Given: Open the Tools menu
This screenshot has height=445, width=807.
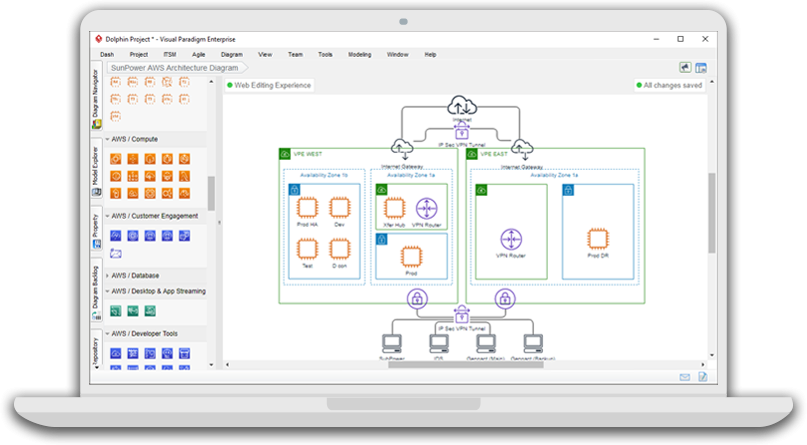Looking at the screenshot, I should click(325, 55).
